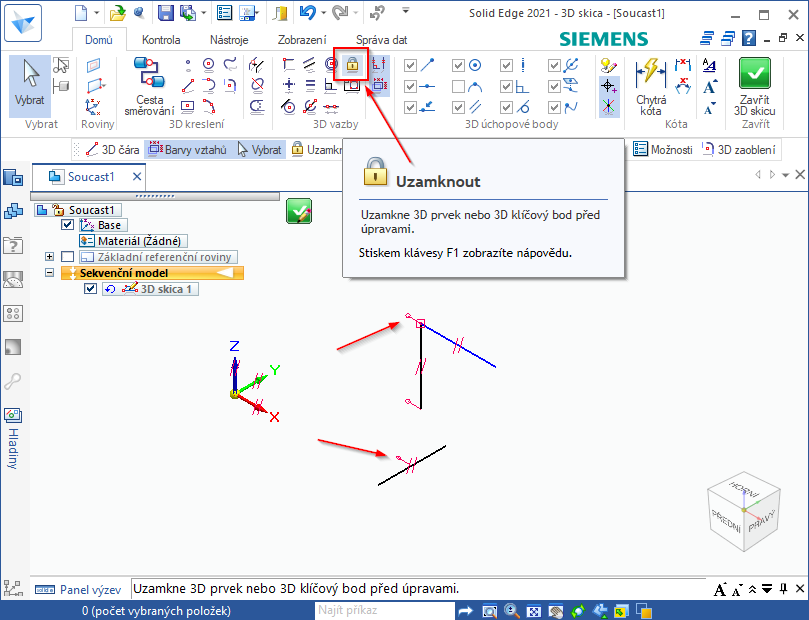Switch to the Nástroje ribbon tab

coord(229,40)
